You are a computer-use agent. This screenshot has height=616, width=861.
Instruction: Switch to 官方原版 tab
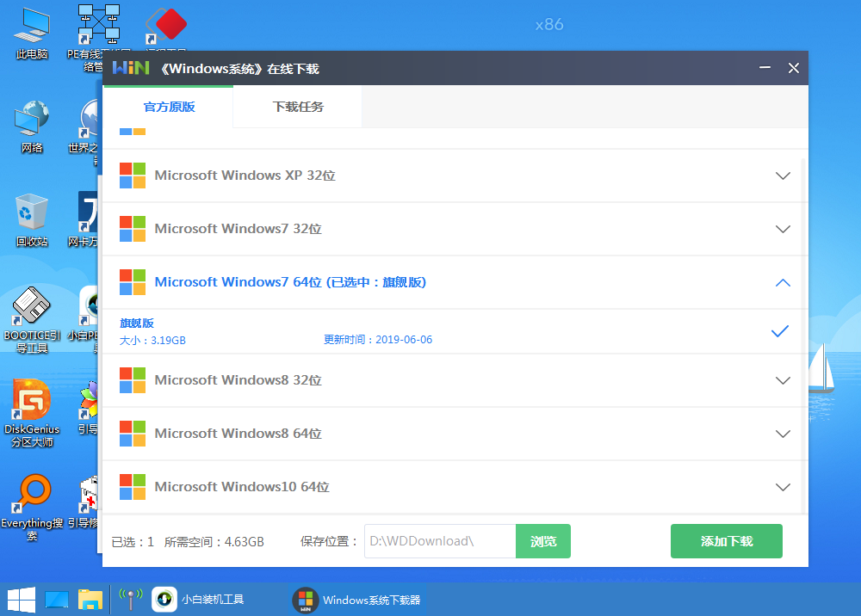coord(169,107)
